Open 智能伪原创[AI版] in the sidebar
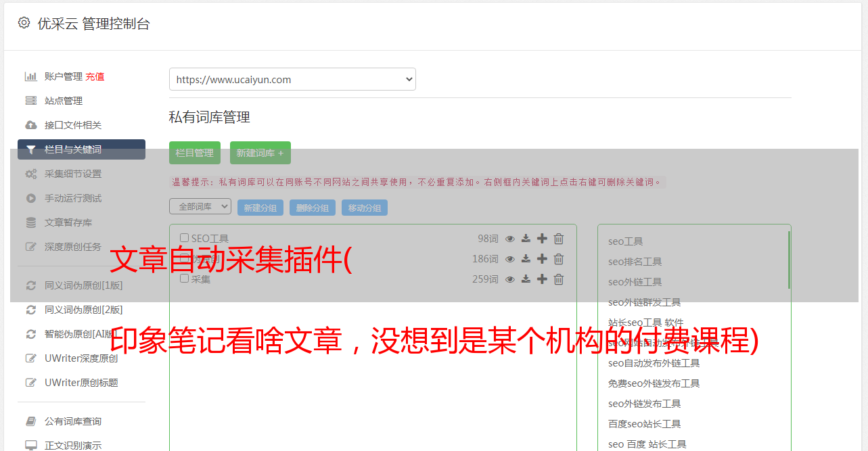Viewport: 868px width, 451px height. coord(81,334)
